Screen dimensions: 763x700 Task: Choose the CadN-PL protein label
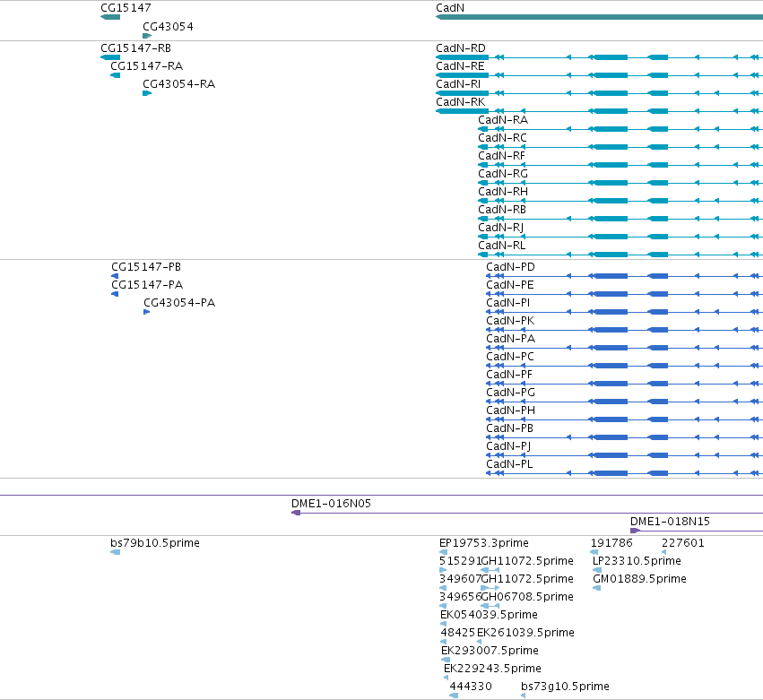(x=509, y=464)
